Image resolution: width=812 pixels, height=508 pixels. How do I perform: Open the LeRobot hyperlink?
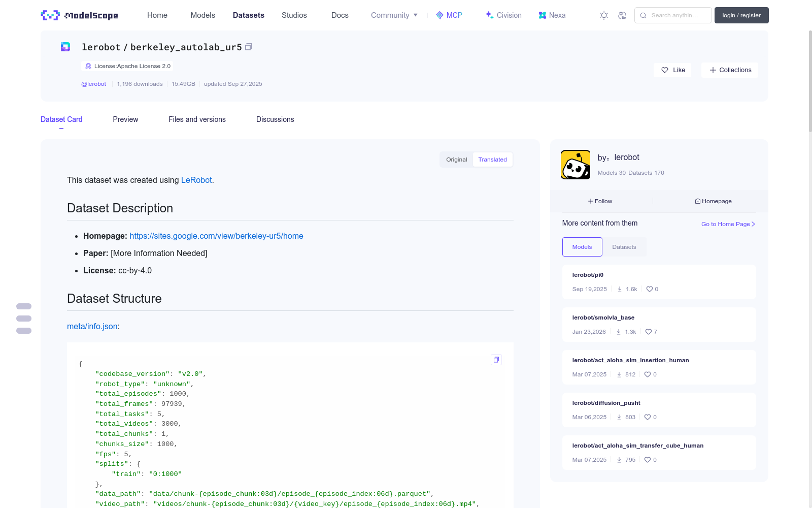click(196, 180)
